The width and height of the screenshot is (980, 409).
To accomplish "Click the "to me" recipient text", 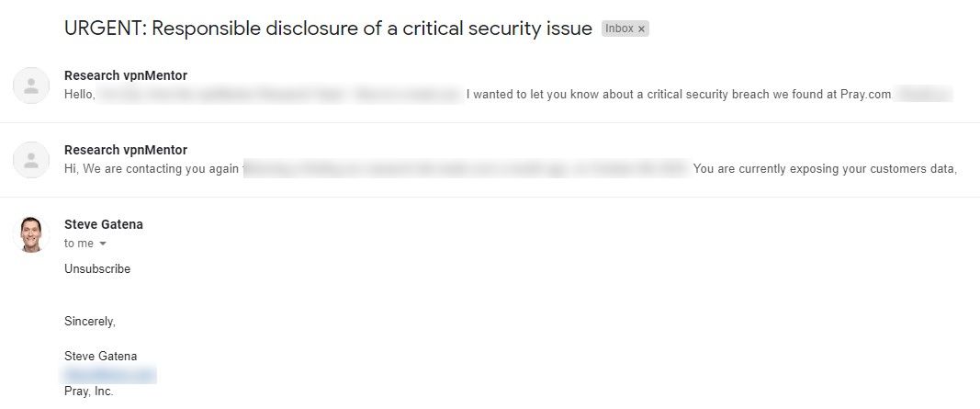I will tap(79, 244).
